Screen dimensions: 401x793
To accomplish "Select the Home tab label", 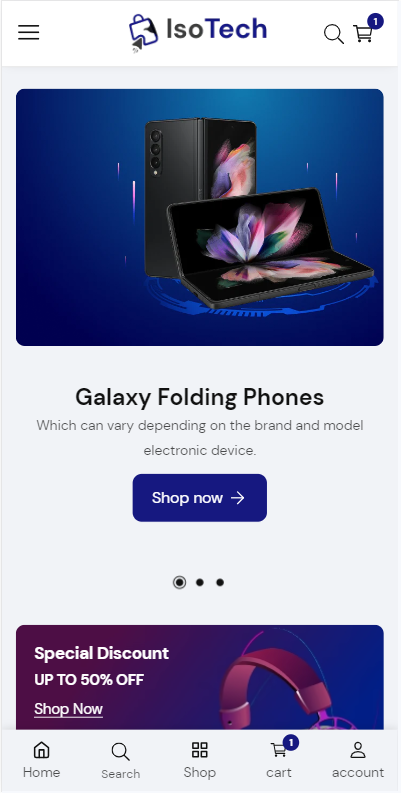I will tap(41, 773).
